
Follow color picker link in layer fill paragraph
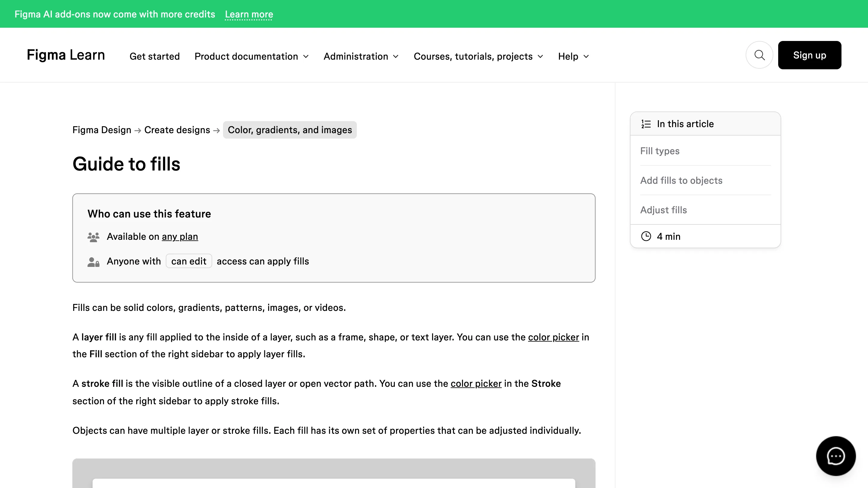(x=553, y=337)
